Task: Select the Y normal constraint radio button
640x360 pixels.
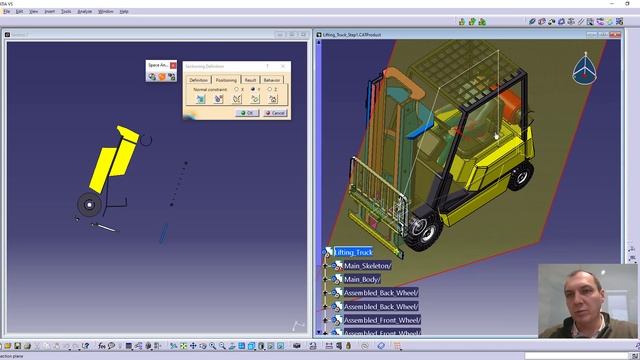Action: point(253,89)
